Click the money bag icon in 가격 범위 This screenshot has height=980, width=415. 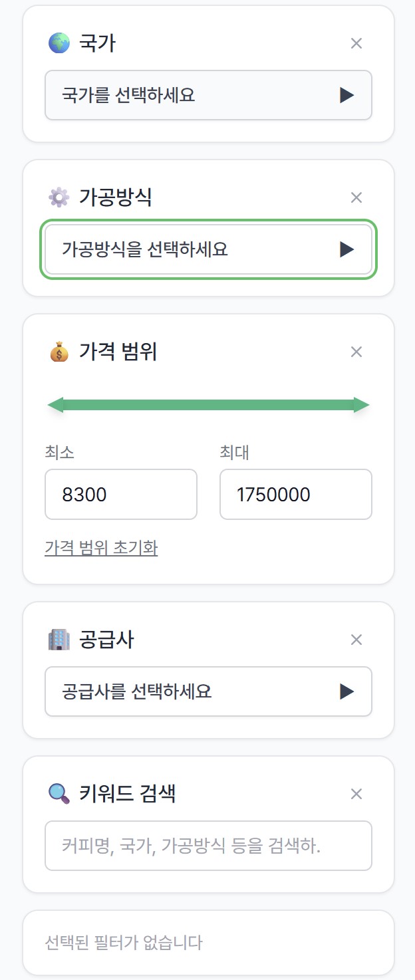click(60, 351)
